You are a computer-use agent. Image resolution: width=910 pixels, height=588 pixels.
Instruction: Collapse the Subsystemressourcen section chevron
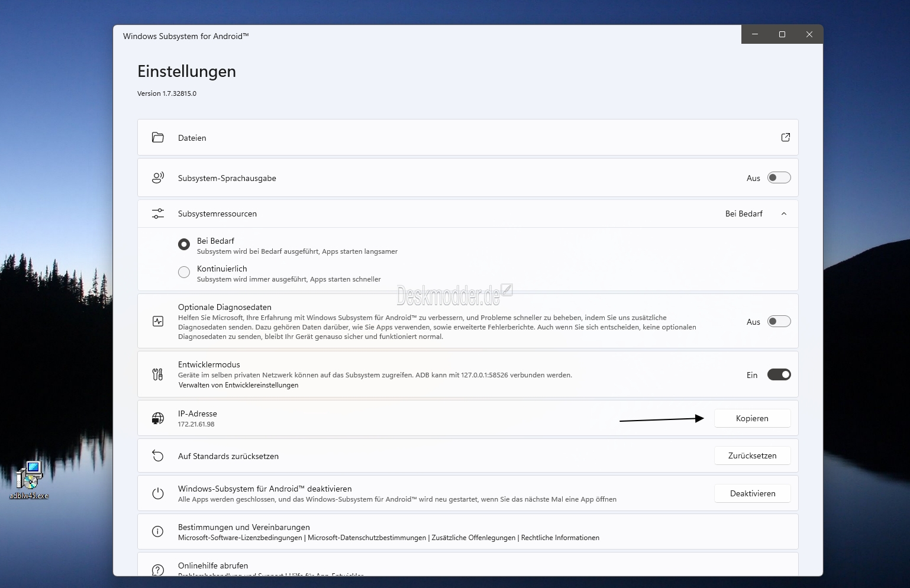tap(784, 214)
